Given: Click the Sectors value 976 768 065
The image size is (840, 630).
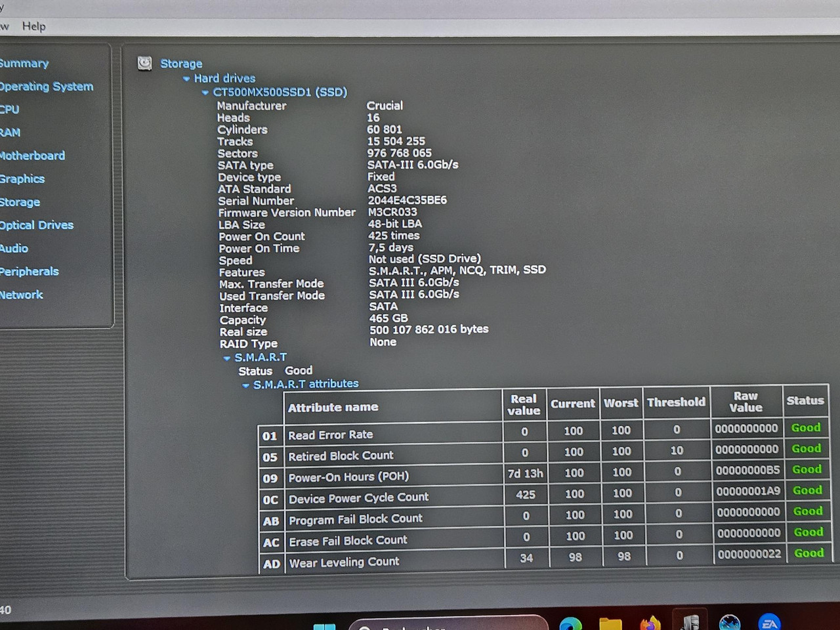Looking at the screenshot, I should coord(399,153).
